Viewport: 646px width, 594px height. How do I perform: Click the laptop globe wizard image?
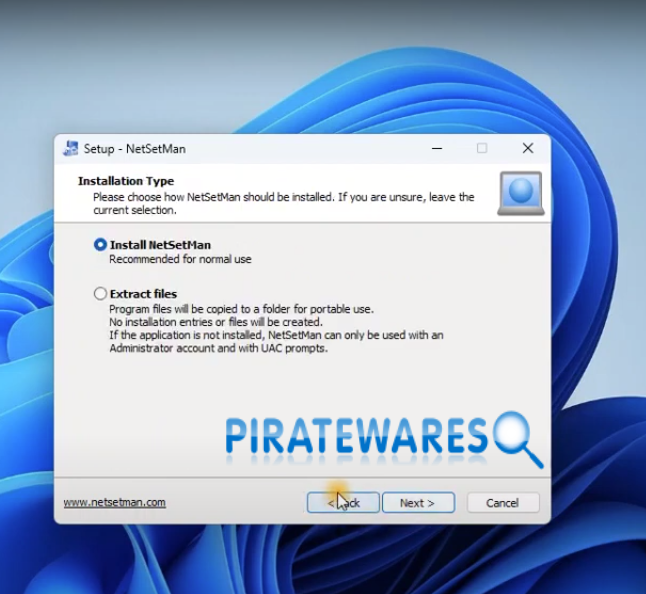tap(521, 193)
